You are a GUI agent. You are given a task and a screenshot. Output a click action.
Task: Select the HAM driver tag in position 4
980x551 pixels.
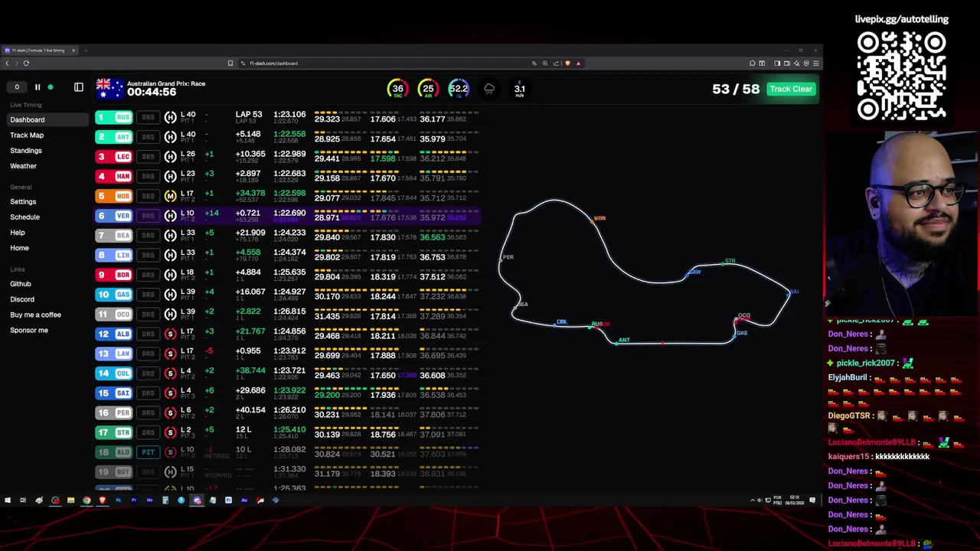113,176
